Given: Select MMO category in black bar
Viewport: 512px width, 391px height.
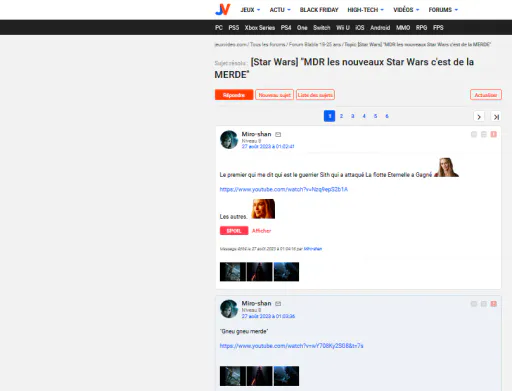Looking at the screenshot, I should [403, 28].
